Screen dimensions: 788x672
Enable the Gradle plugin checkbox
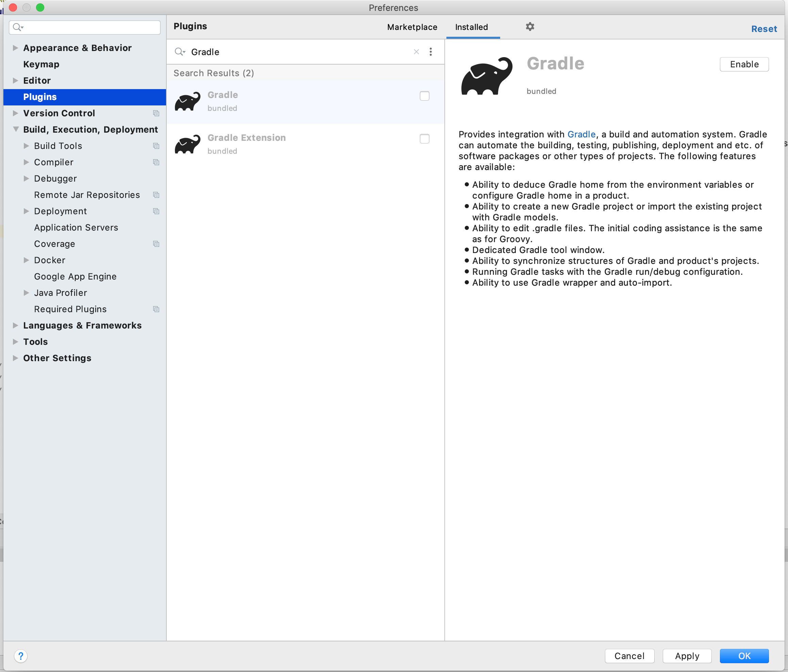click(424, 96)
